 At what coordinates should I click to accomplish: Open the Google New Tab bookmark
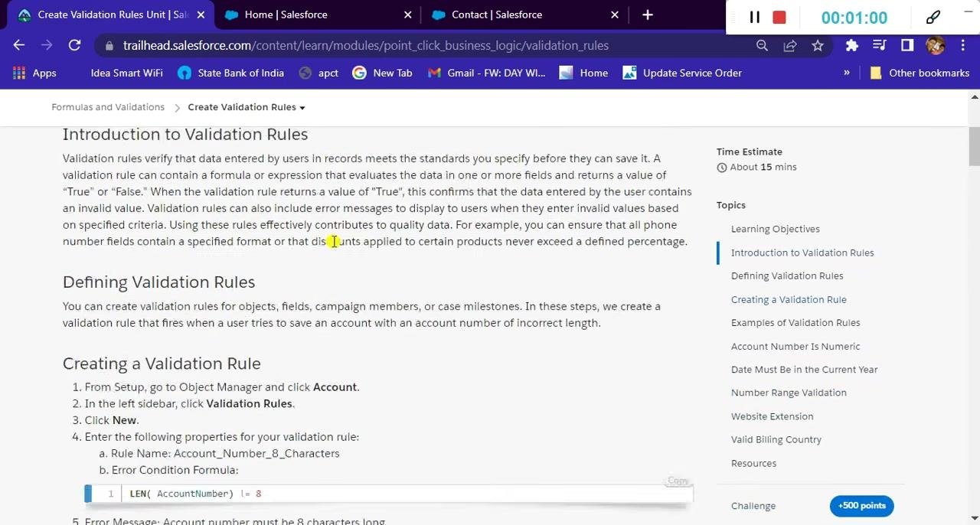[x=382, y=73]
